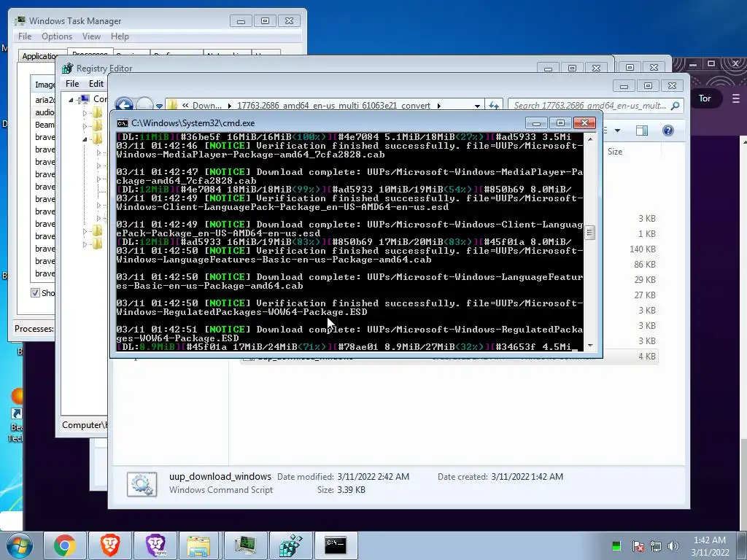Image resolution: width=747 pixels, height=560 pixels.
Task: Open the address bar history dropdown
Action: tap(477, 106)
